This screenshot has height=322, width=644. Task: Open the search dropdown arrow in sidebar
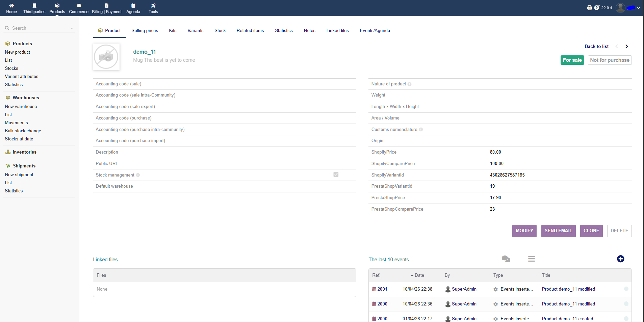(72, 28)
